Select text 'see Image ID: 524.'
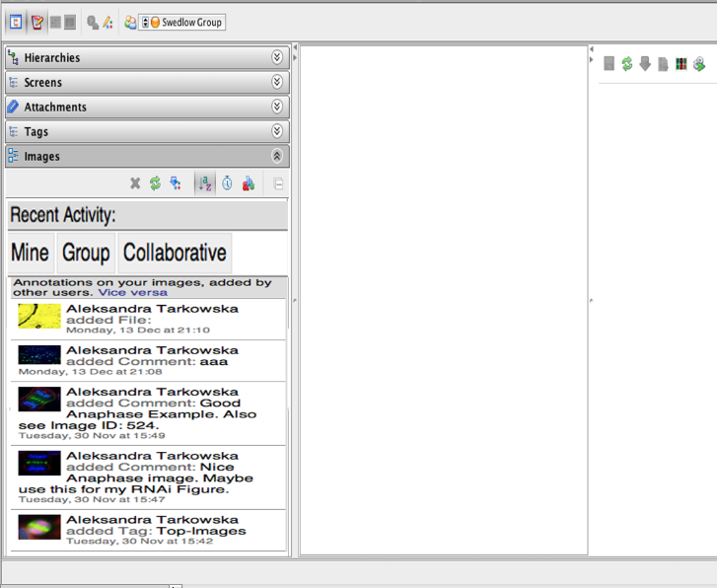This screenshot has width=717, height=588. point(88,425)
